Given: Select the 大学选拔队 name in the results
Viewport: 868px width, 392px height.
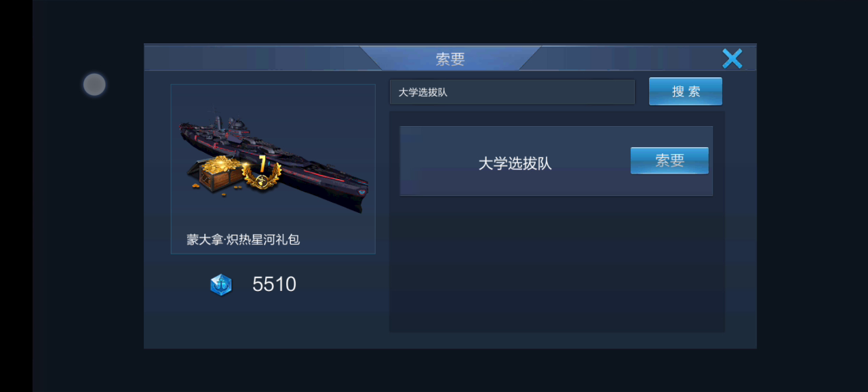Looking at the screenshot, I should [x=515, y=164].
